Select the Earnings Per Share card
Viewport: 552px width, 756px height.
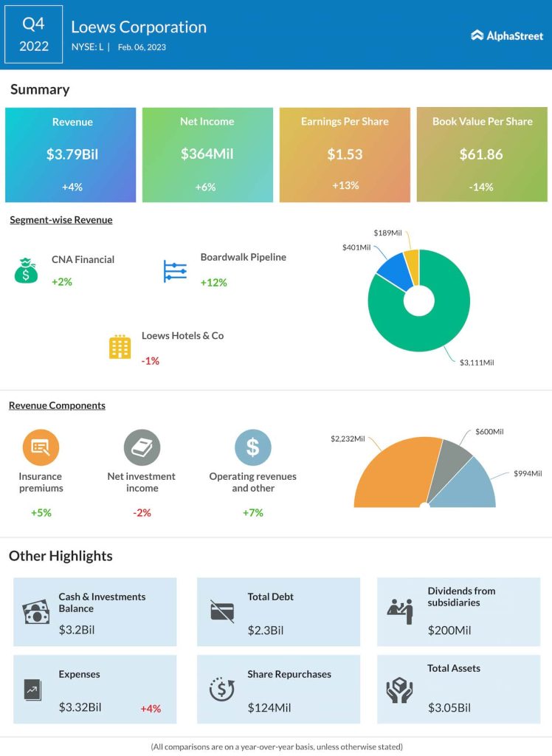[x=345, y=155]
